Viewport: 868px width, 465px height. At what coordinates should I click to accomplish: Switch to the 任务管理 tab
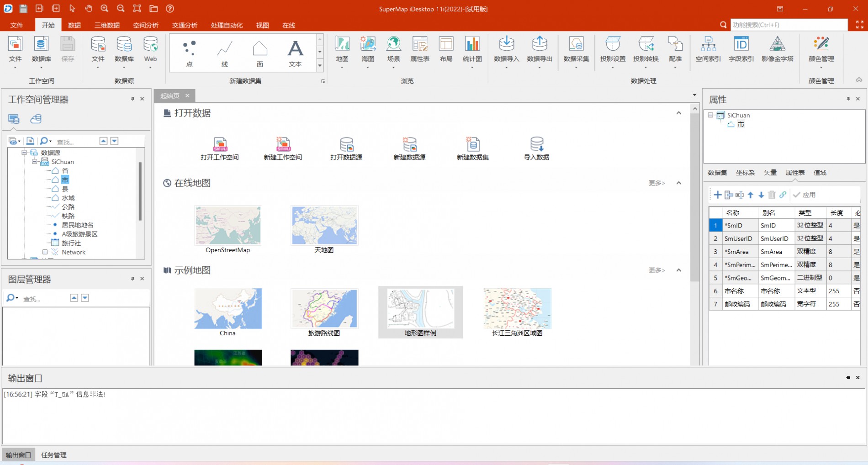(54, 455)
